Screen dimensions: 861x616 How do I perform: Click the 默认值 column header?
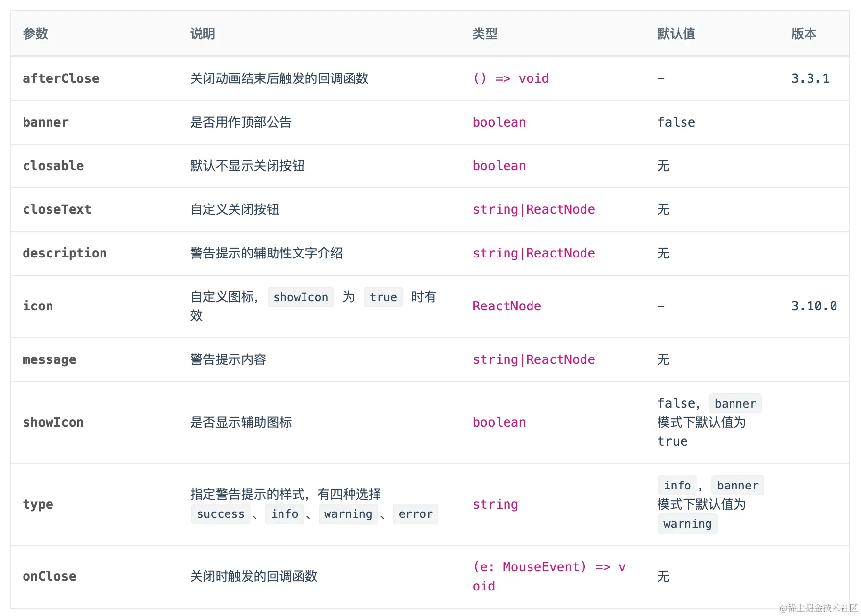pos(676,34)
